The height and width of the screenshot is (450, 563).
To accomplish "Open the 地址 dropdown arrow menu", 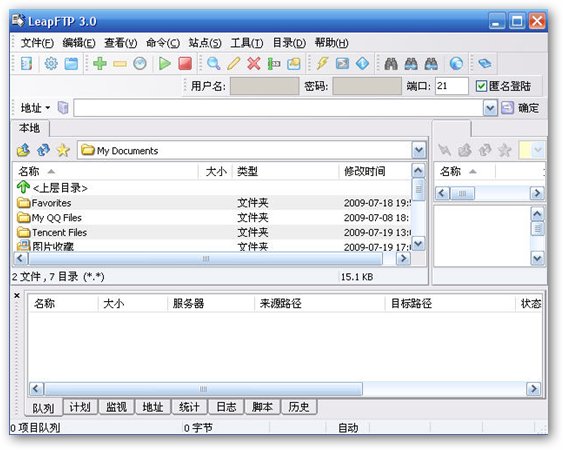I will coord(47,107).
